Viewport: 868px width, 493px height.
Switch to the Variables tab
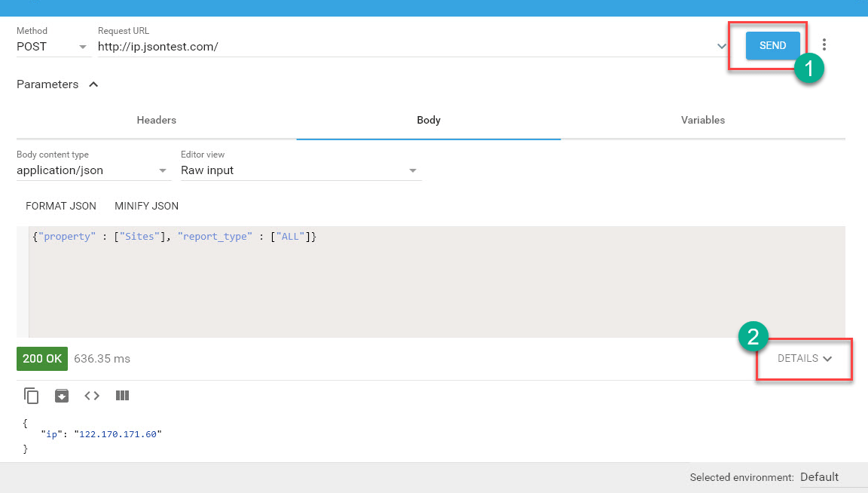pos(702,120)
